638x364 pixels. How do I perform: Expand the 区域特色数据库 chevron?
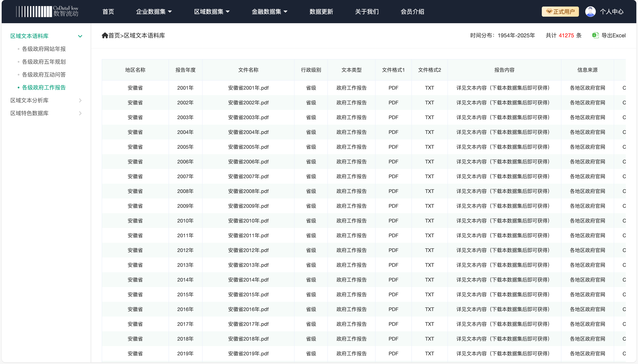(x=80, y=113)
